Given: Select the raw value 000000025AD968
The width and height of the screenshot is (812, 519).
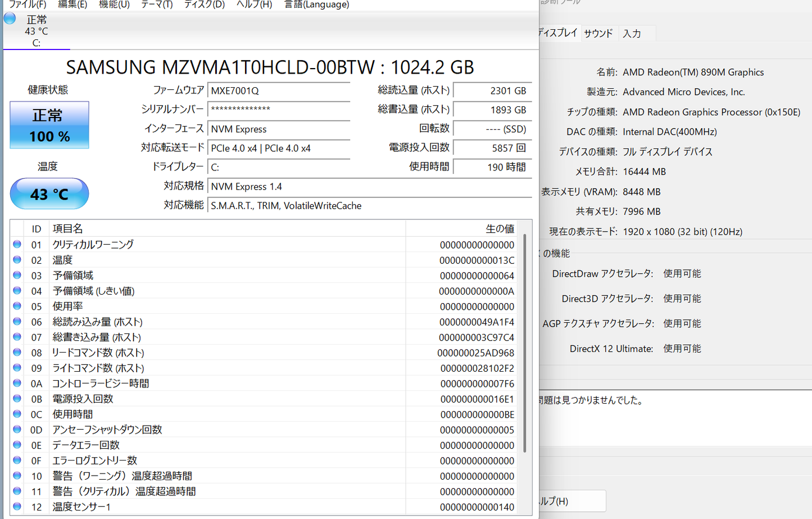Looking at the screenshot, I should (476, 353).
